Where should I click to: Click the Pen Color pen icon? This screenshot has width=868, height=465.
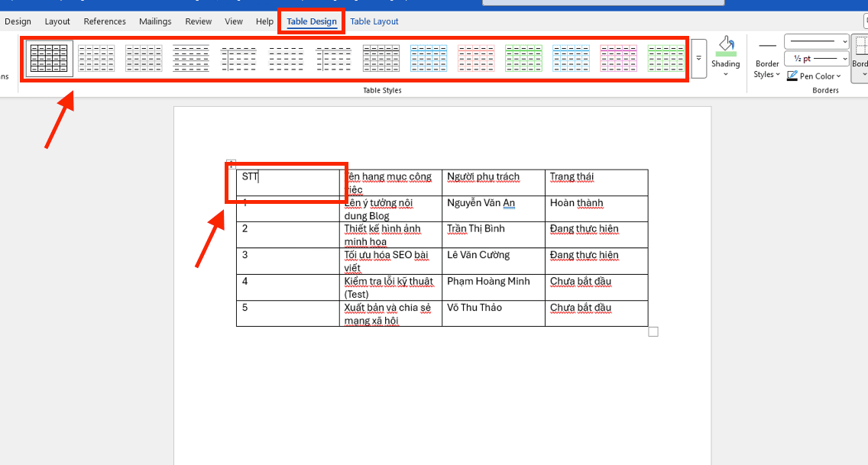pyautogui.click(x=792, y=76)
